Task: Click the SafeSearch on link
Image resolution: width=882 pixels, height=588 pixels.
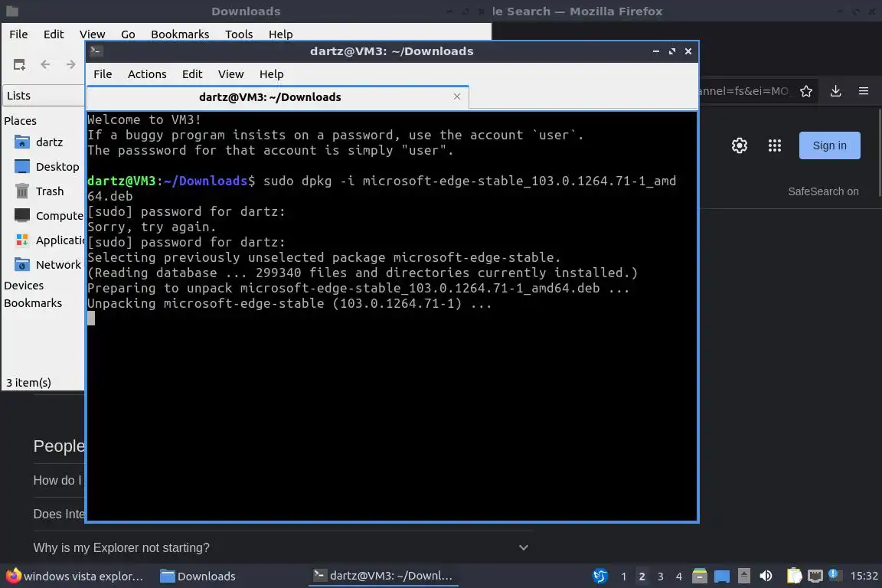Action: [x=823, y=191]
